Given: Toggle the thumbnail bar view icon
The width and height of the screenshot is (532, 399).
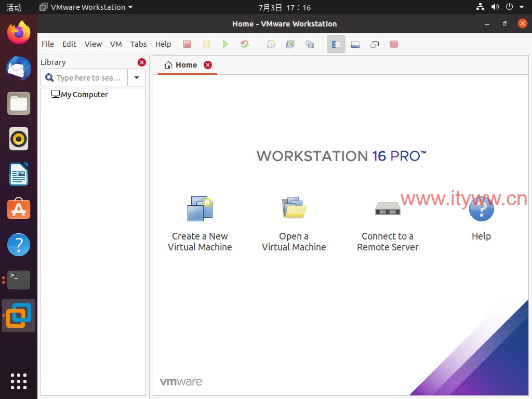Looking at the screenshot, I should coord(355,44).
